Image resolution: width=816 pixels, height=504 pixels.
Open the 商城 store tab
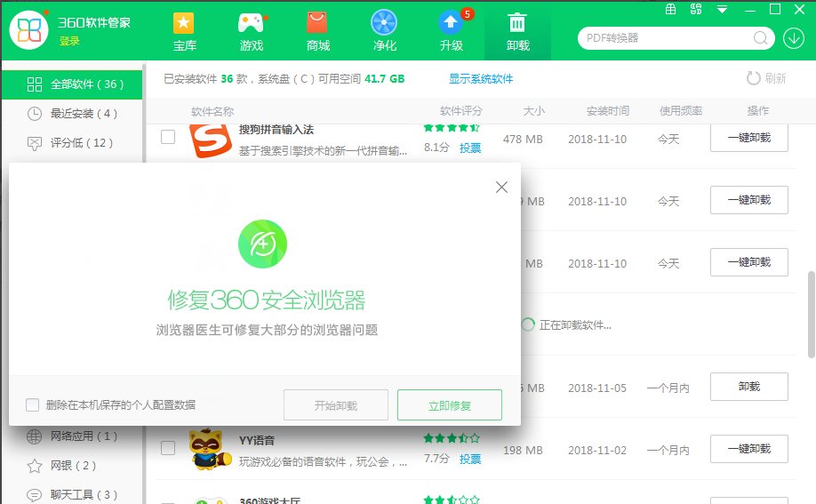coord(317,32)
